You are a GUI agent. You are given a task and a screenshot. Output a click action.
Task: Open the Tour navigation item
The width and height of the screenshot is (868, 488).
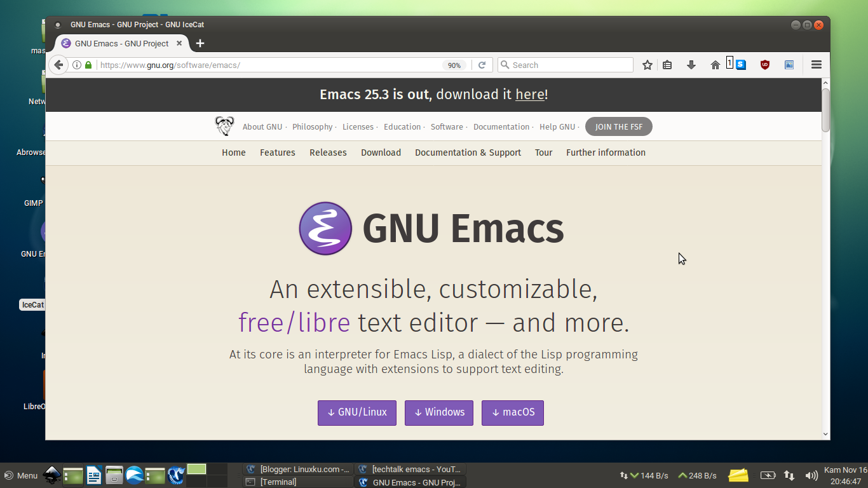pos(543,152)
